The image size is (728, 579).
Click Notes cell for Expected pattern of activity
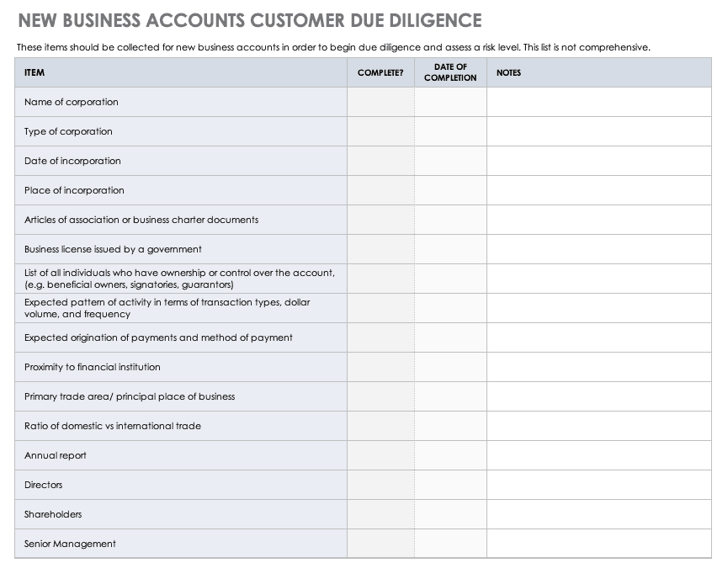tap(599, 308)
